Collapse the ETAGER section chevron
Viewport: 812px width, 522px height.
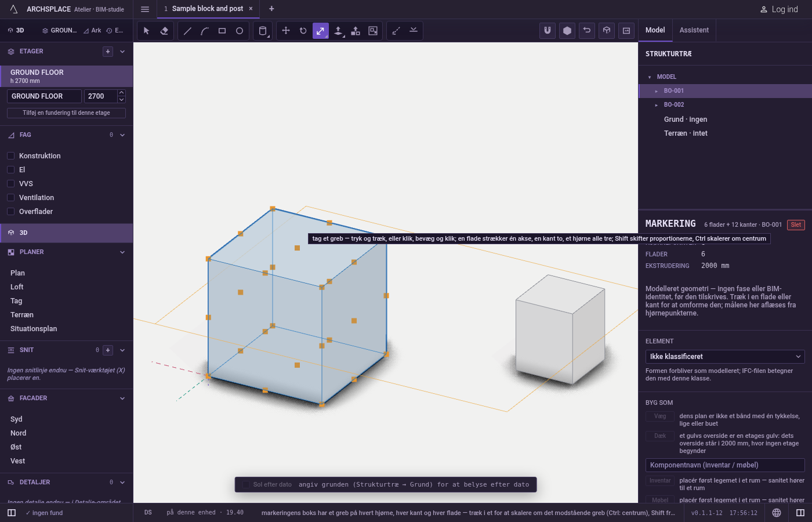tap(122, 52)
